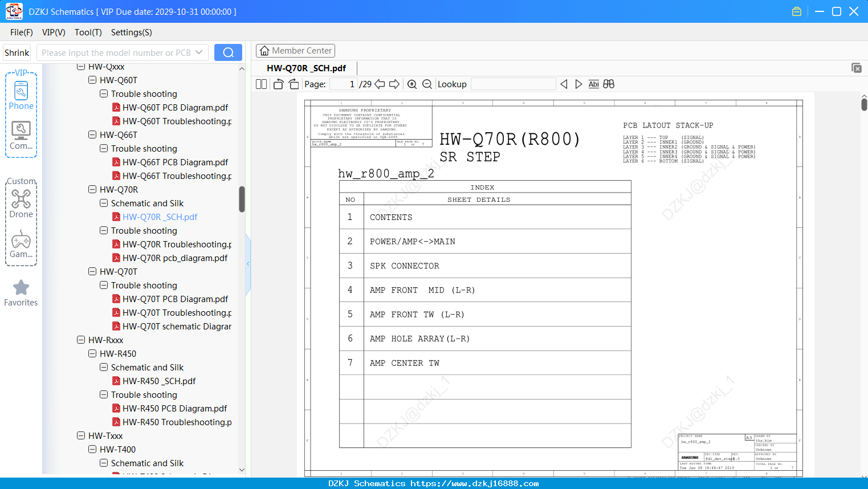Click the page number input box
Image resolution: width=868 pixels, height=489 pixels.
click(344, 84)
